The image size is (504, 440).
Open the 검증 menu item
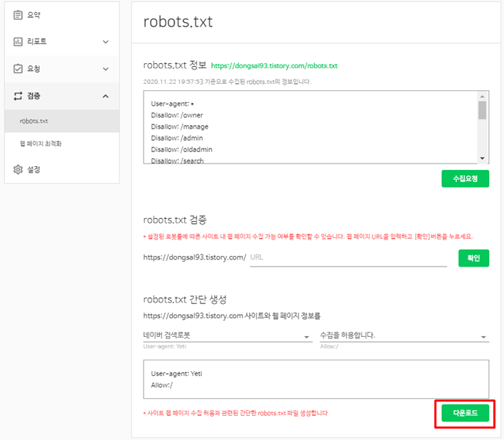tap(62, 96)
